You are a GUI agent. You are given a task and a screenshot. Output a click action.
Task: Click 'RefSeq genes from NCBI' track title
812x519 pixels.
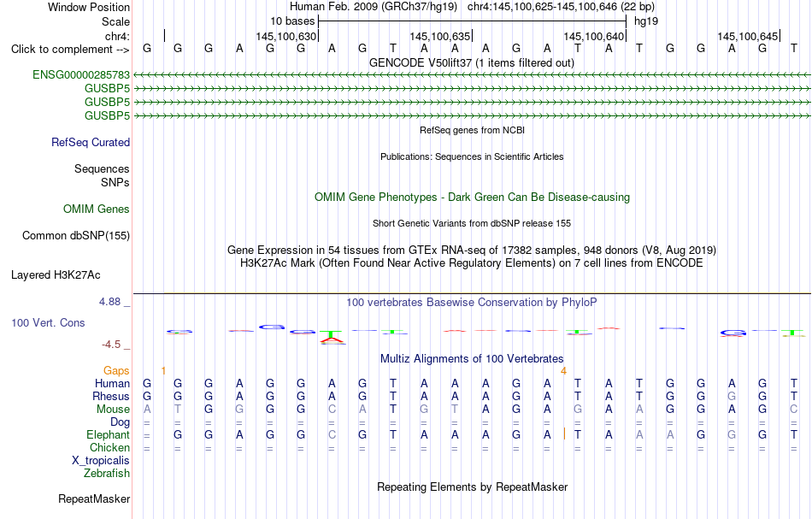point(473,131)
